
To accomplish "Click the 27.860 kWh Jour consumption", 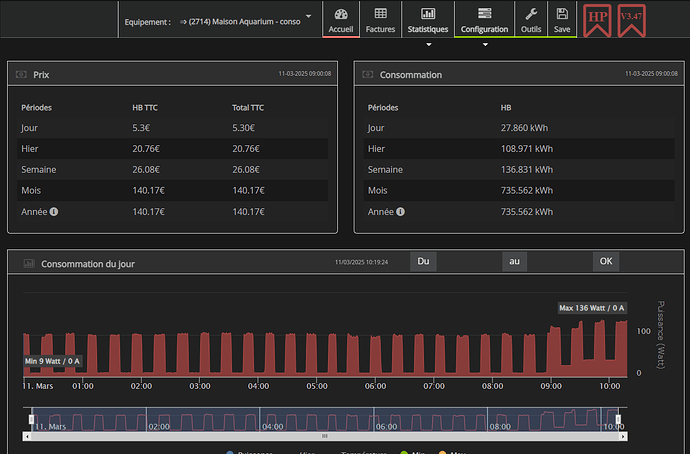I will (525, 128).
